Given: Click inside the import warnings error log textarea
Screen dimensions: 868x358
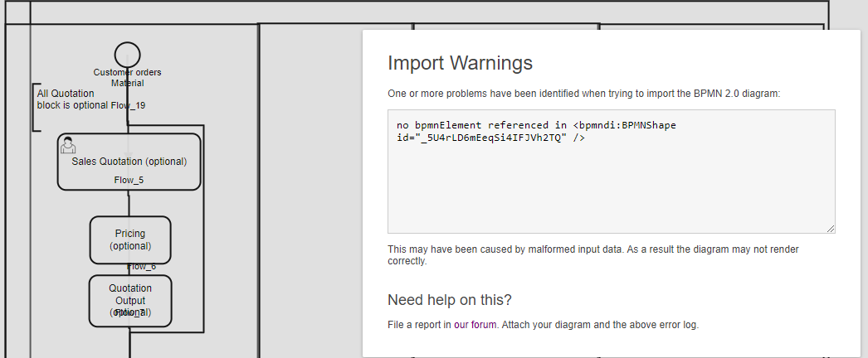Looking at the screenshot, I should [x=611, y=172].
